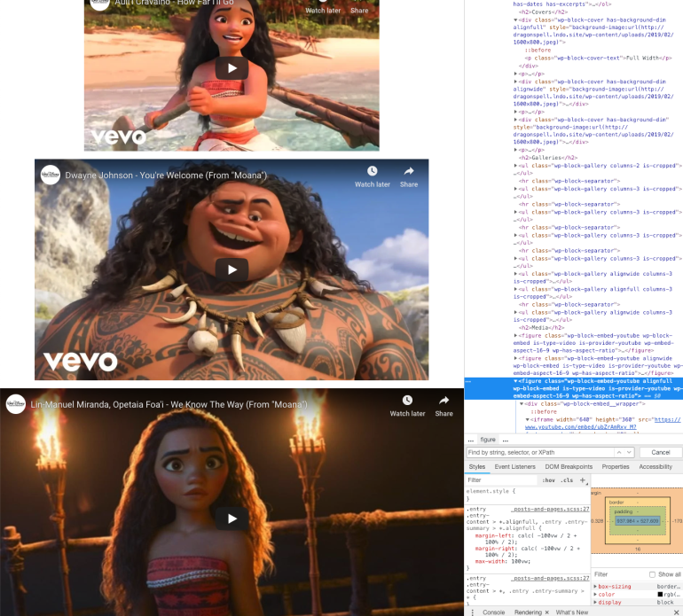Click right ellipsis in the breadcrumb bar
This screenshot has height=616, width=683.
click(x=506, y=440)
